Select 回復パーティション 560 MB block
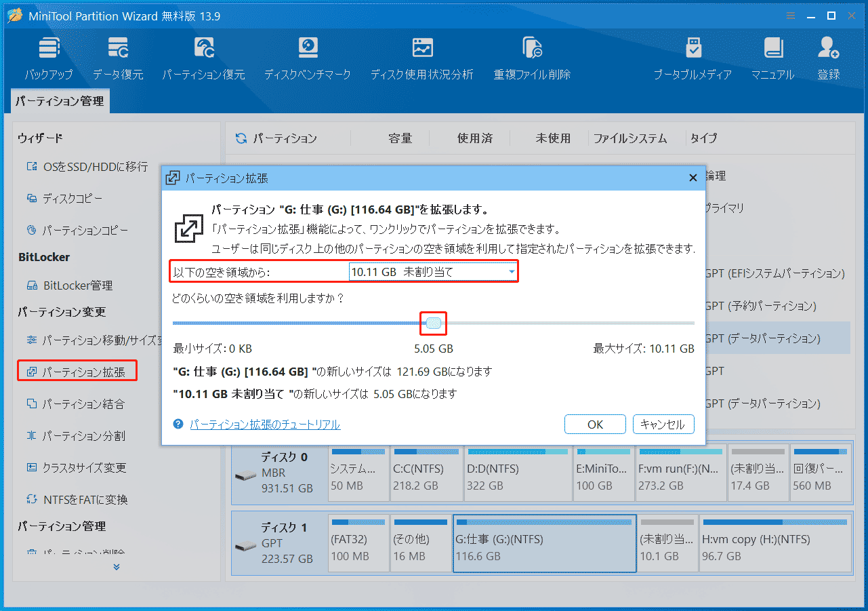This screenshot has height=611, width=868. coord(821,473)
